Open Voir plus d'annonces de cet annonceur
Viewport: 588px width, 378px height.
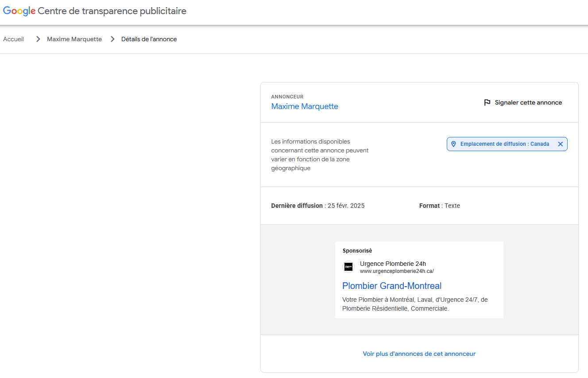(x=419, y=354)
